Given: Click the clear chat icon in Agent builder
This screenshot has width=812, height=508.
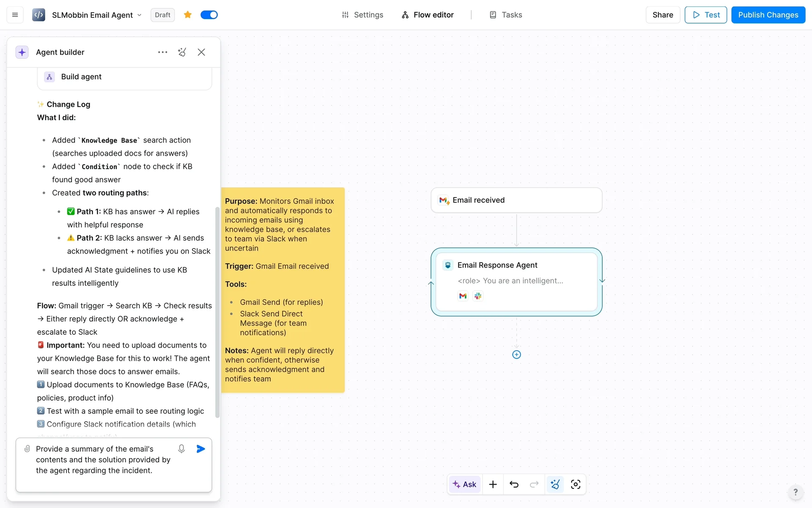Looking at the screenshot, I should pyautogui.click(x=182, y=52).
